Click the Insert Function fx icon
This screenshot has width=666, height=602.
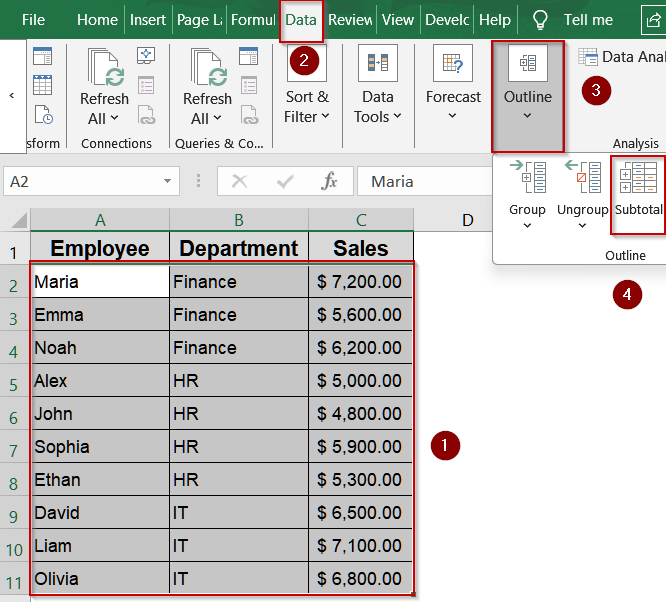(329, 181)
